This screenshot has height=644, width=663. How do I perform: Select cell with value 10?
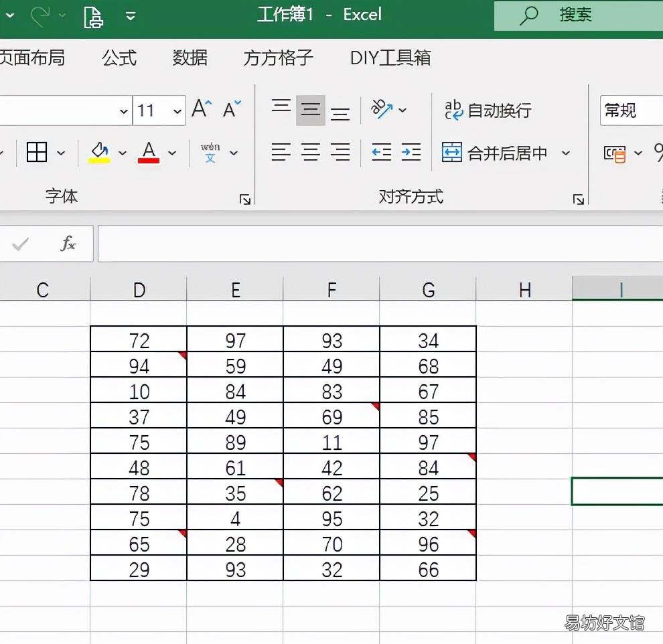139,390
